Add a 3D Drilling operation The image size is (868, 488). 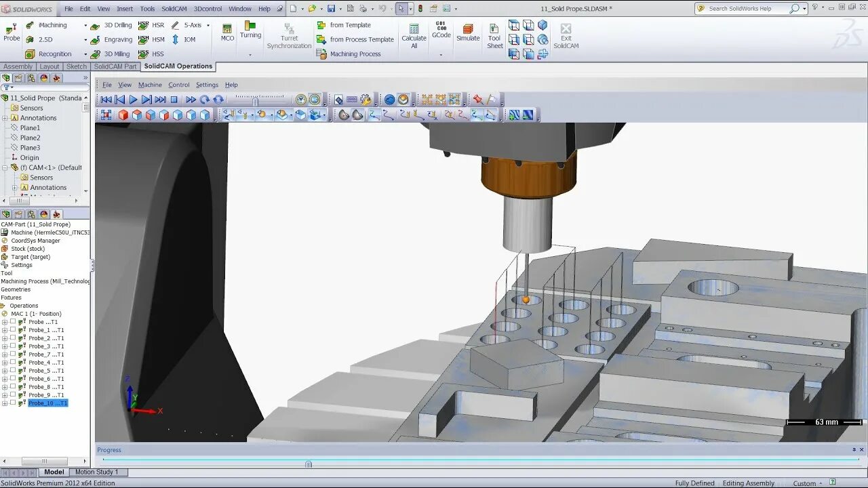(x=111, y=25)
